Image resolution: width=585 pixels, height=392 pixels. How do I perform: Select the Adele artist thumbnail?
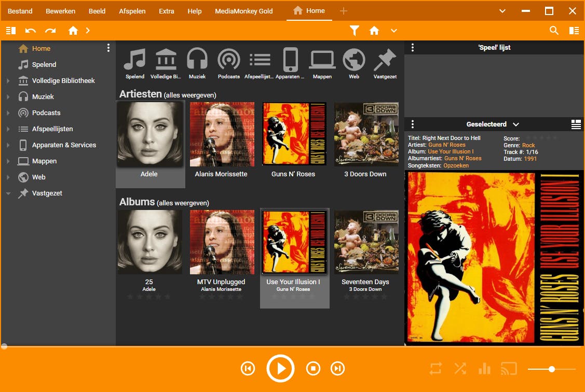150,134
